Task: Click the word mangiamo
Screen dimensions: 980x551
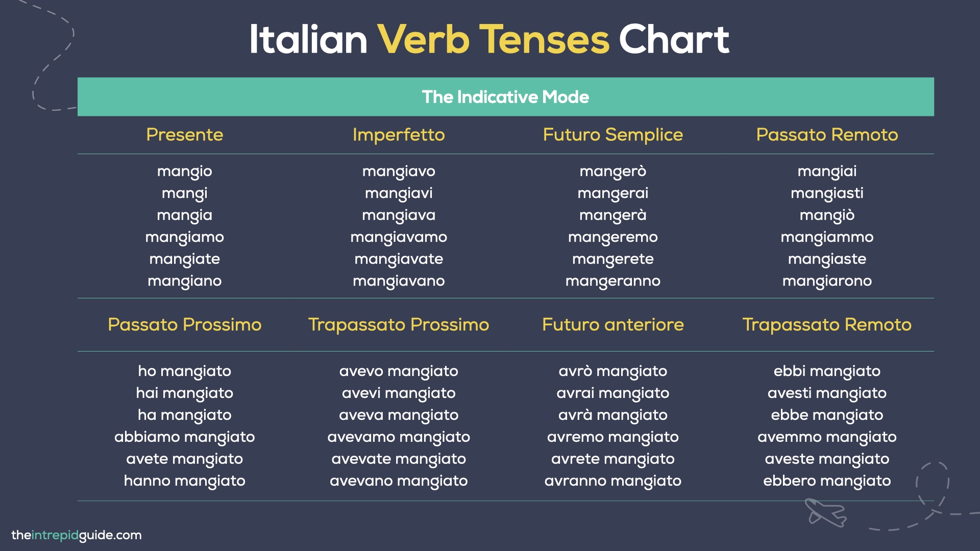Action: (x=185, y=237)
